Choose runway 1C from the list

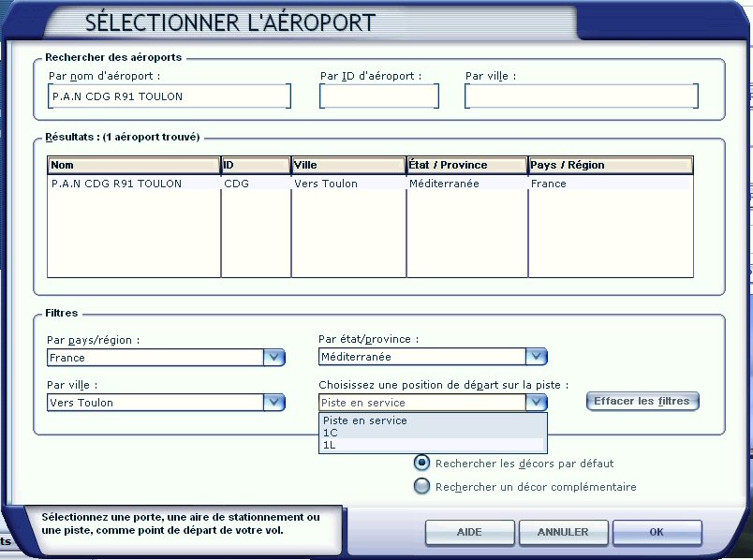click(433, 433)
